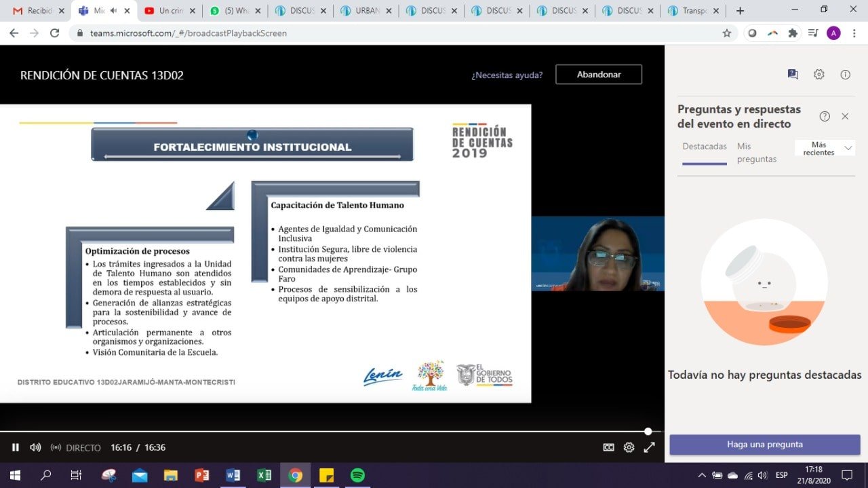Select the Destacadas tab
868x488 pixels.
[x=705, y=147]
